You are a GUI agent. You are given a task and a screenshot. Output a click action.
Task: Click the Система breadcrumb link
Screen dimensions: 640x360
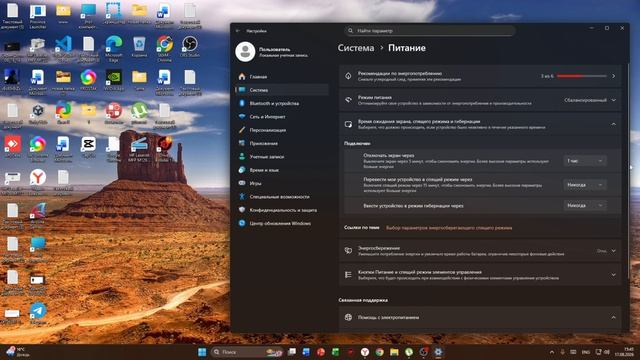356,48
